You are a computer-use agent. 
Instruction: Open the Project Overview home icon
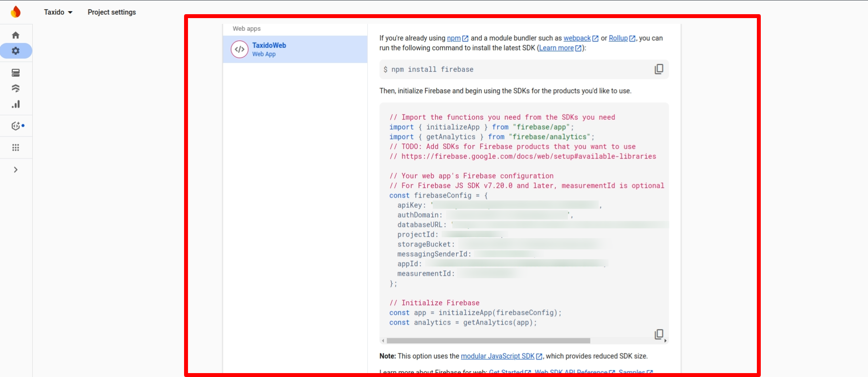coord(16,35)
